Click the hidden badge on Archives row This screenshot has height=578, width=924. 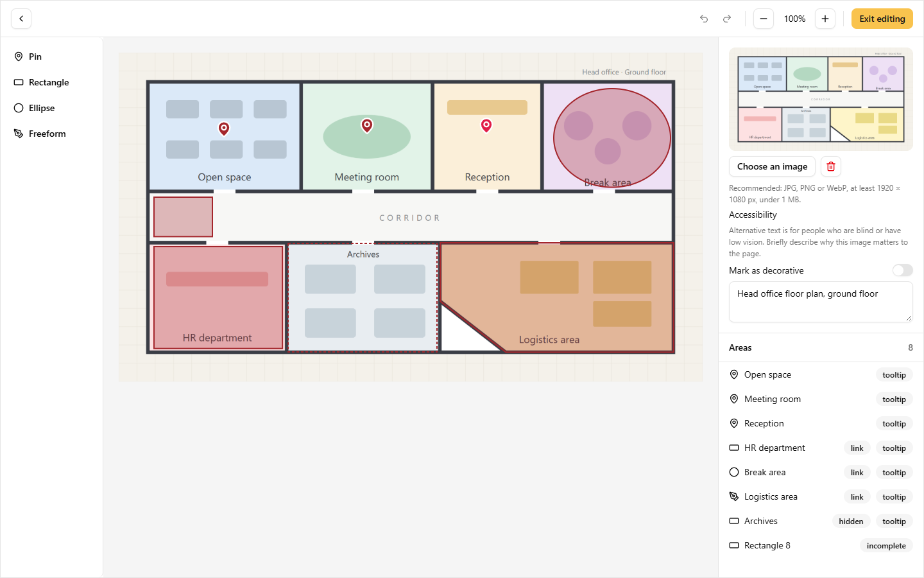851,521
